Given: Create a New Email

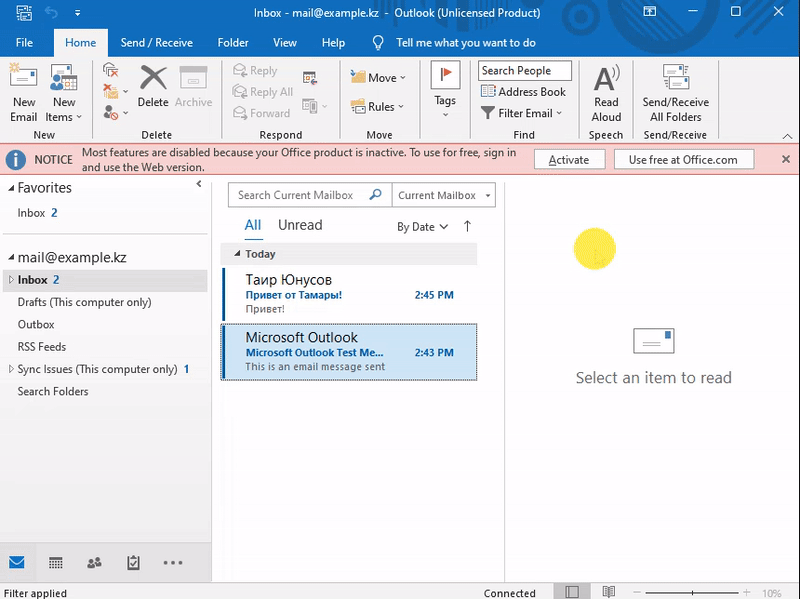Looking at the screenshot, I should tap(23, 93).
